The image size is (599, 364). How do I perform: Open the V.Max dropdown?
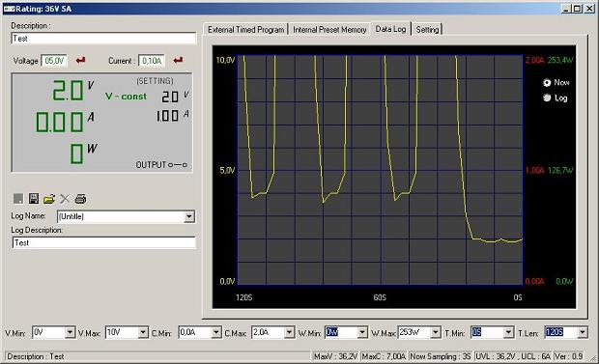point(143,333)
